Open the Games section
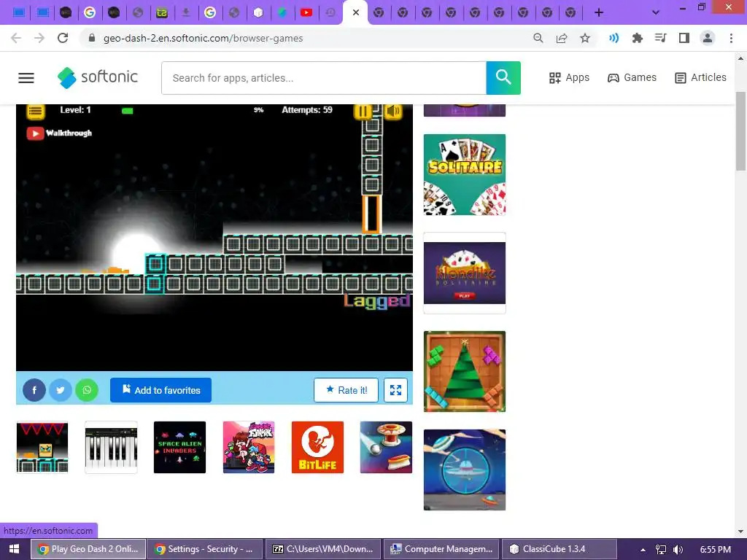Image resolution: width=747 pixels, height=560 pixels. click(x=632, y=77)
